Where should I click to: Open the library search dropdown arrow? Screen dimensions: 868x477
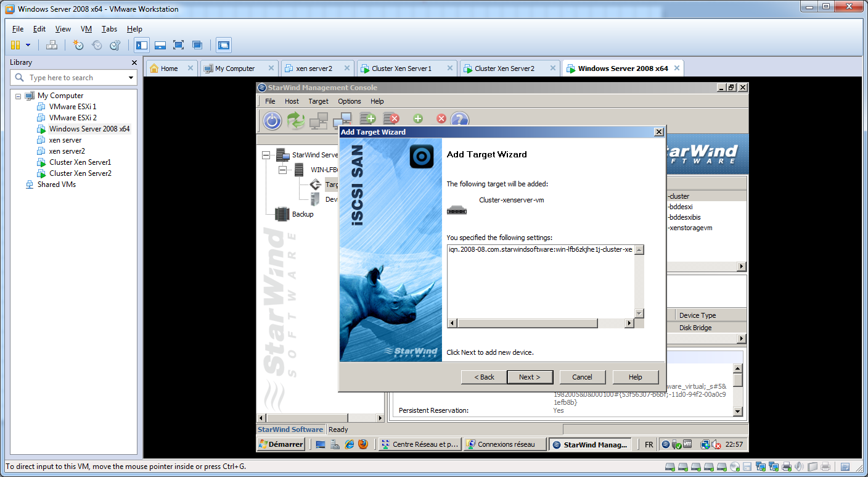click(x=131, y=78)
